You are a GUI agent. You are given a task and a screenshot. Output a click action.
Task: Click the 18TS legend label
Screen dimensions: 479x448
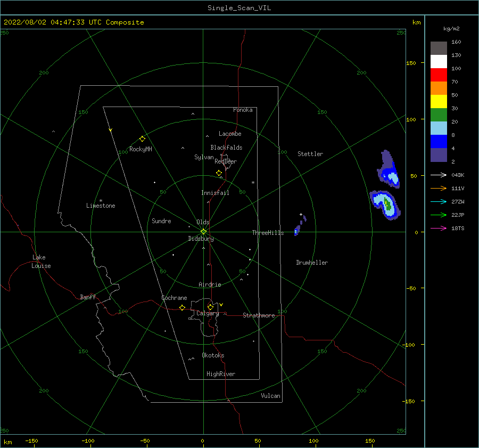click(458, 228)
